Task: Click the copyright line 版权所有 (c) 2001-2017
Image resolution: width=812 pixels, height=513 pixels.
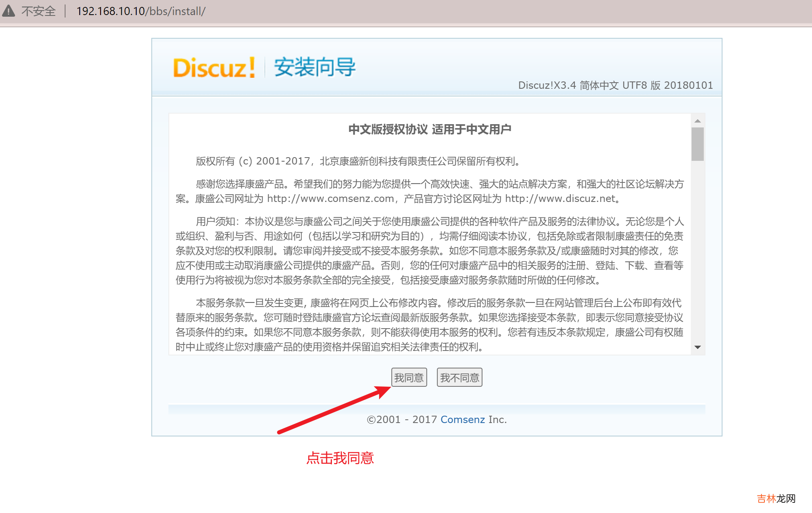Action: 253,161
